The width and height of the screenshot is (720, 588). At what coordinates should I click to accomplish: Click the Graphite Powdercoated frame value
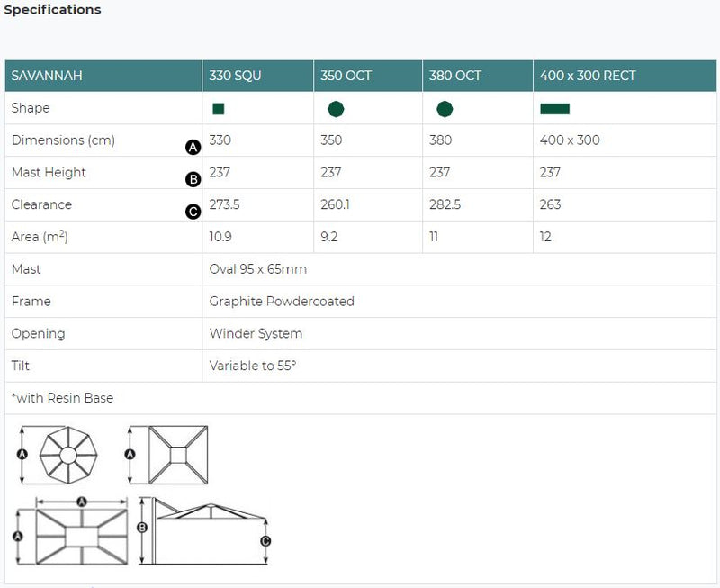(x=282, y=302)
